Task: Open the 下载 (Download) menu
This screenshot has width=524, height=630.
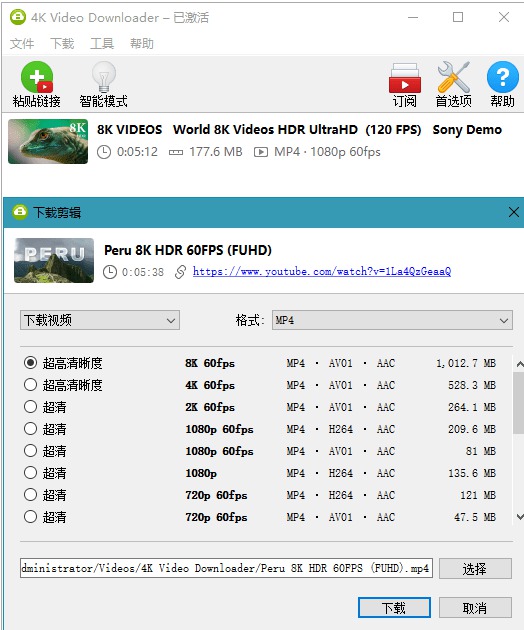Action: (x=62, y=43)
